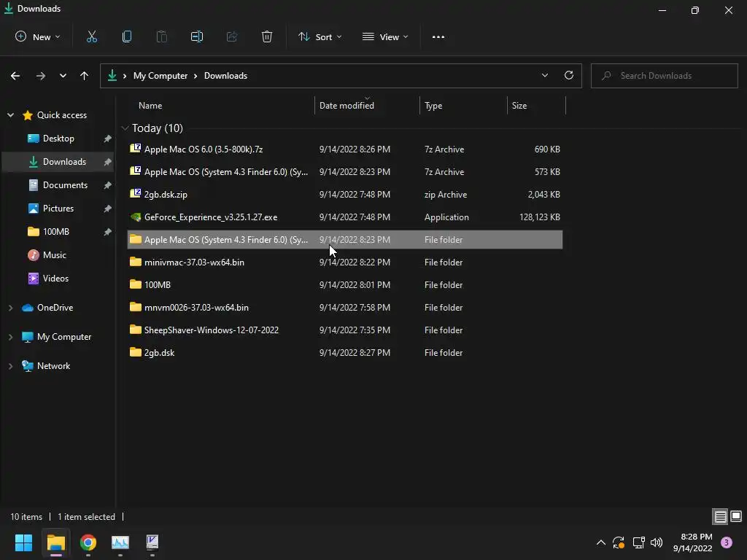Select Downloads in the sidebar

(58, 162)
